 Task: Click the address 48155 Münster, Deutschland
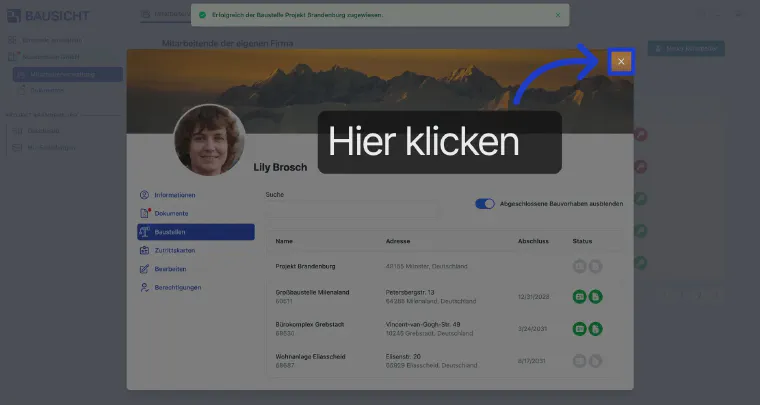pos(427,266)
